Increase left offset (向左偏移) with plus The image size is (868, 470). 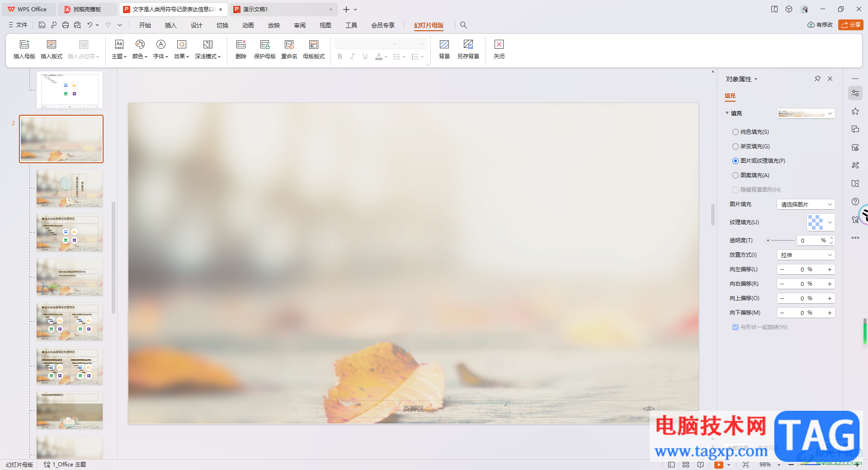point(830,269)
